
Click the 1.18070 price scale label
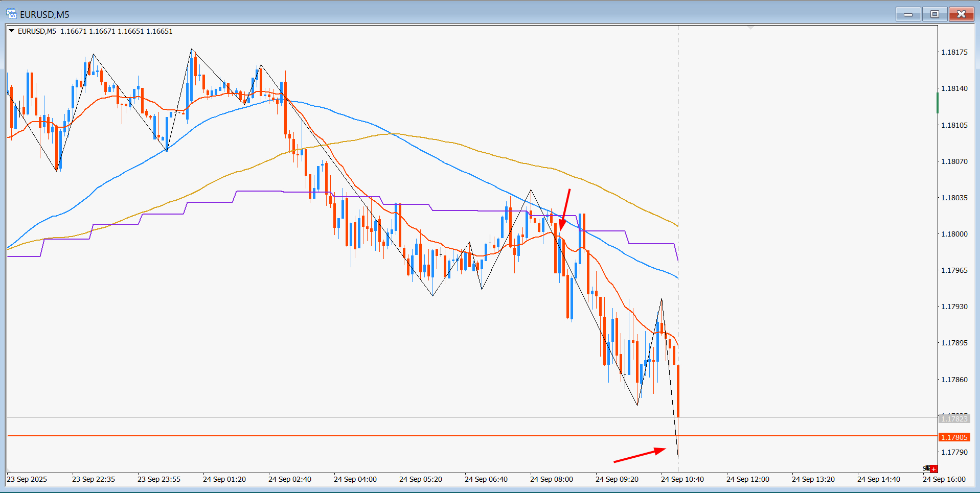pyautogui.click(x=954, y=161)
